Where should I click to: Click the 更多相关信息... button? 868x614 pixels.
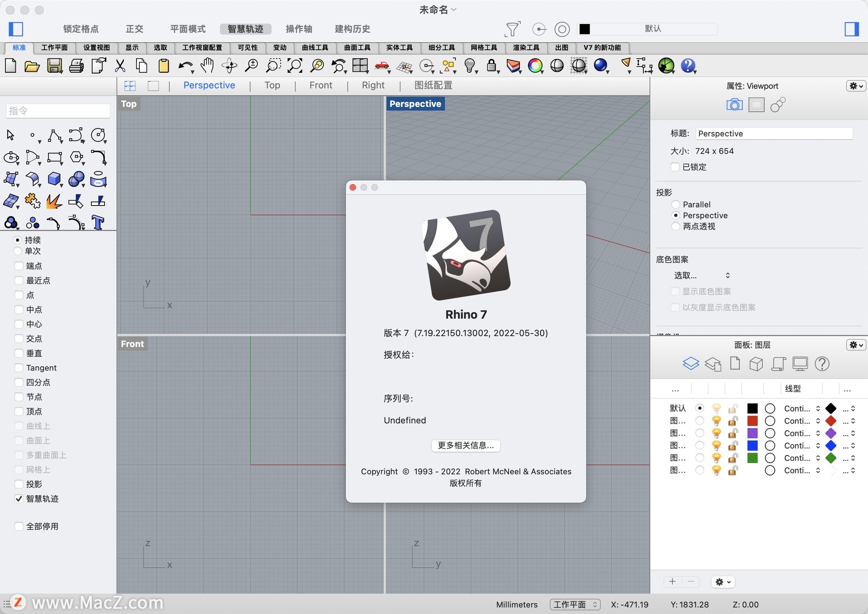tap(466, 445)
